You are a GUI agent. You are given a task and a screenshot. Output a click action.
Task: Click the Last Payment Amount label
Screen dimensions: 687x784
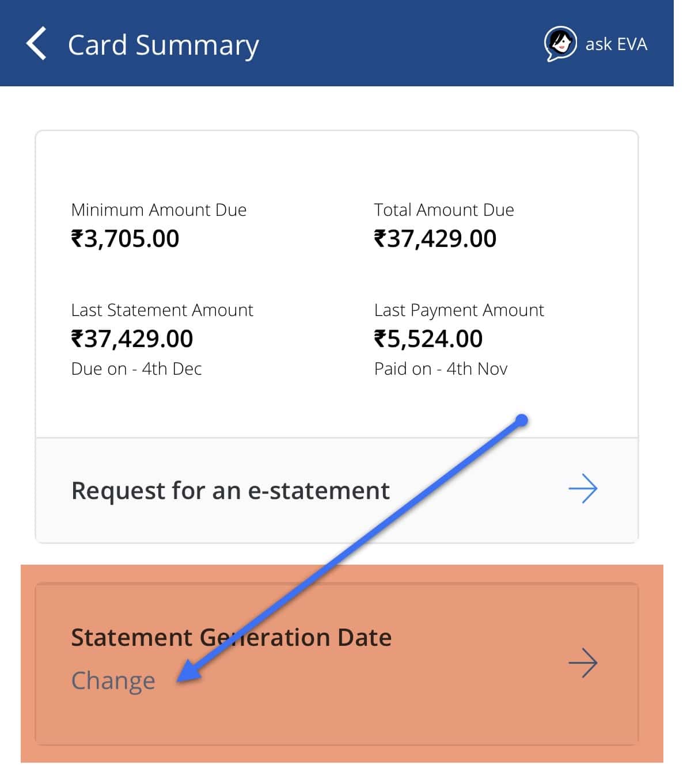[459, 310]
